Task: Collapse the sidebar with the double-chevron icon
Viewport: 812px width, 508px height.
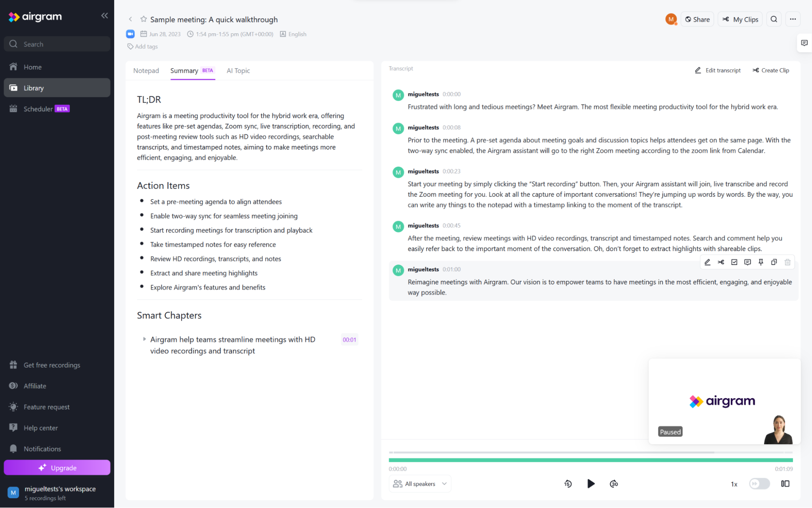Action: 104,16
